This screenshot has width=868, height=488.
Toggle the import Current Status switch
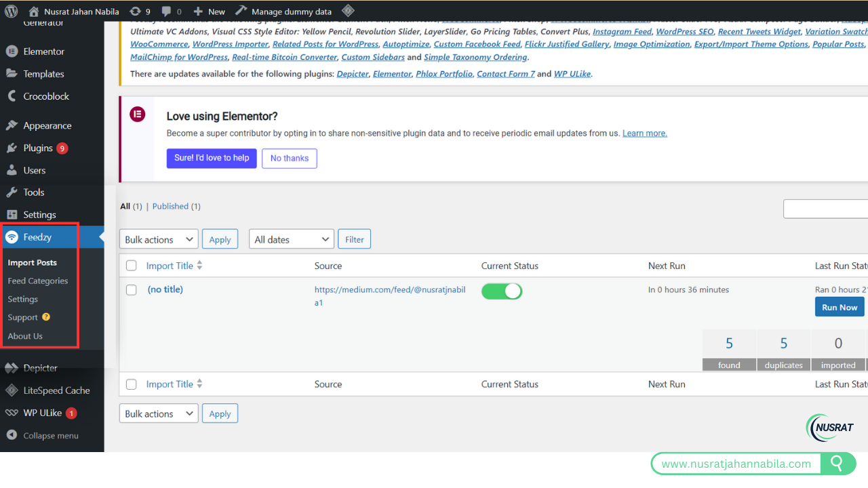click(x=501, y=291)
